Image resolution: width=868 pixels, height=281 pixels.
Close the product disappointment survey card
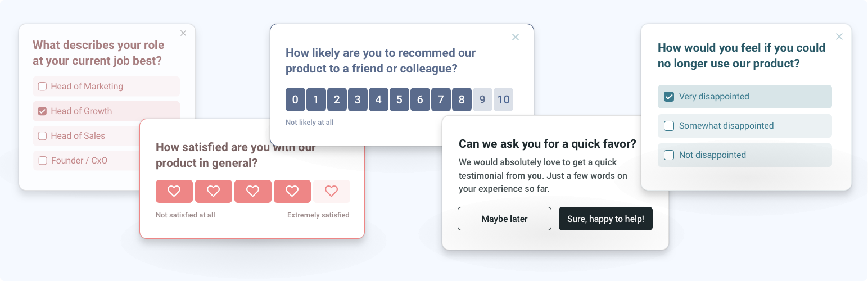[x=839, y=37]
